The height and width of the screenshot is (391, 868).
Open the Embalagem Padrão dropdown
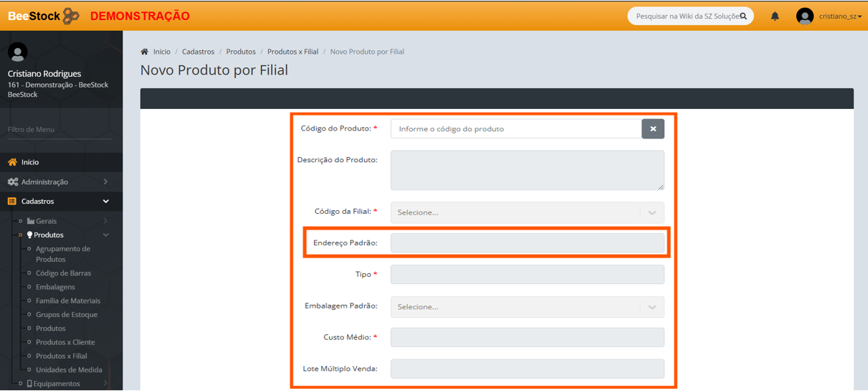(527, 306)
